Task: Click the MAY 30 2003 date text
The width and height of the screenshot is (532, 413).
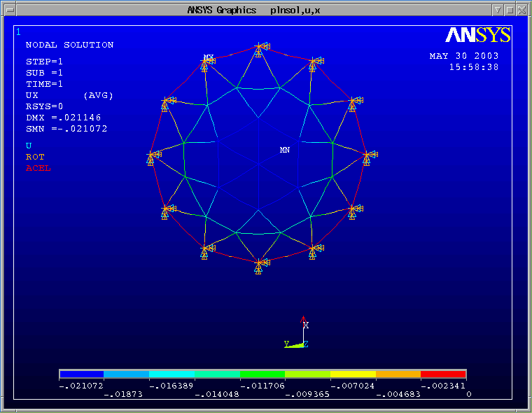Action: coord(464,56)
